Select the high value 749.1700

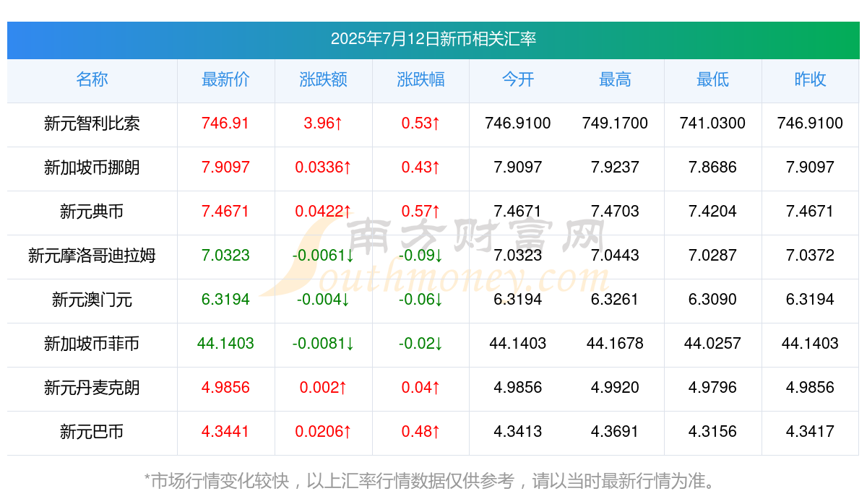coord(615,123)
